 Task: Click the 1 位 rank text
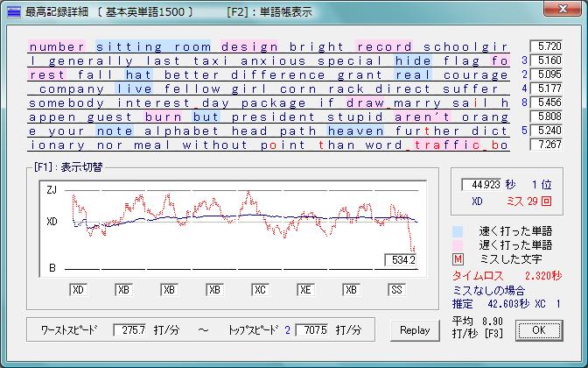(542, 185)
